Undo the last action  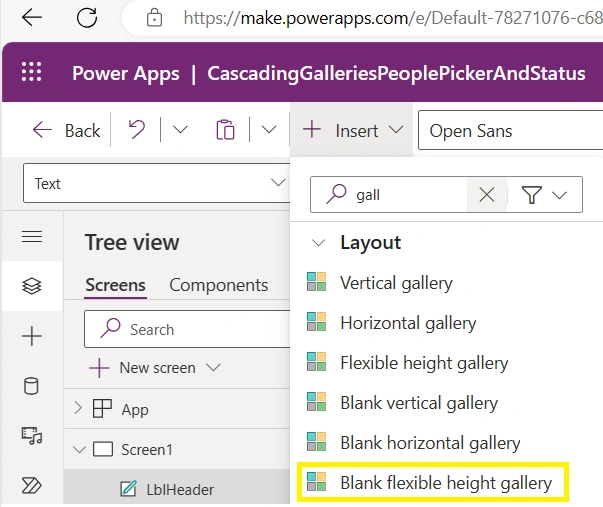coord(137,130)
